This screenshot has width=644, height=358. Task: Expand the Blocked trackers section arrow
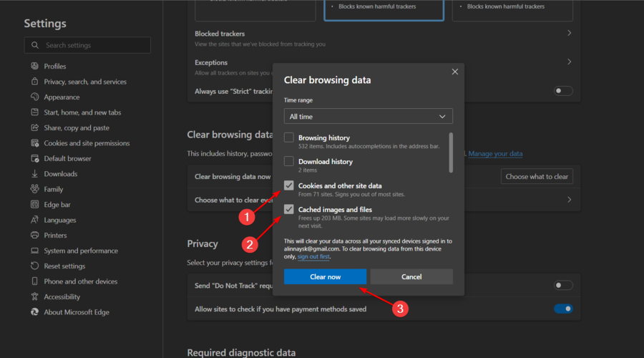click(x=569, y=34)
